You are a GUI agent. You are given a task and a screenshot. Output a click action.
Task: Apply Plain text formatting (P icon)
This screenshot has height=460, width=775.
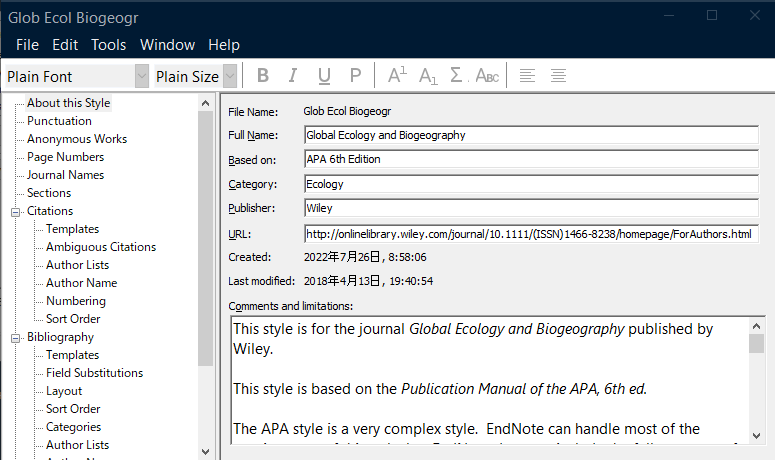355,76
